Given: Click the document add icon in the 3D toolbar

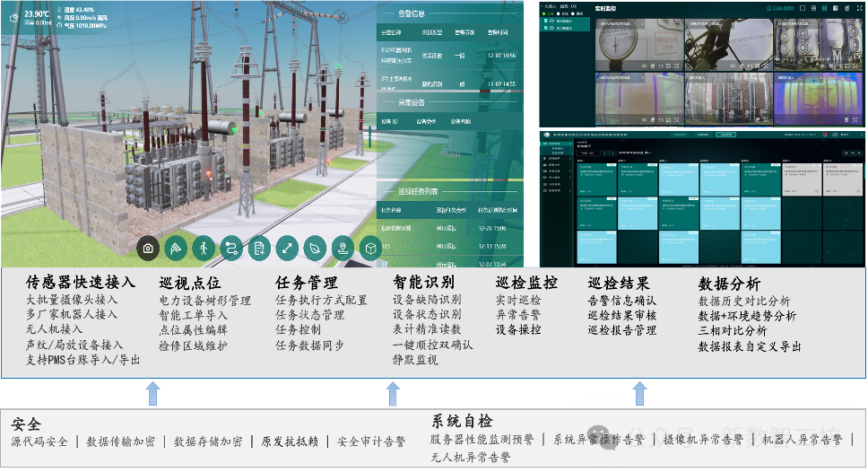Looking at the screenshot, I should [x=259, y=249].
